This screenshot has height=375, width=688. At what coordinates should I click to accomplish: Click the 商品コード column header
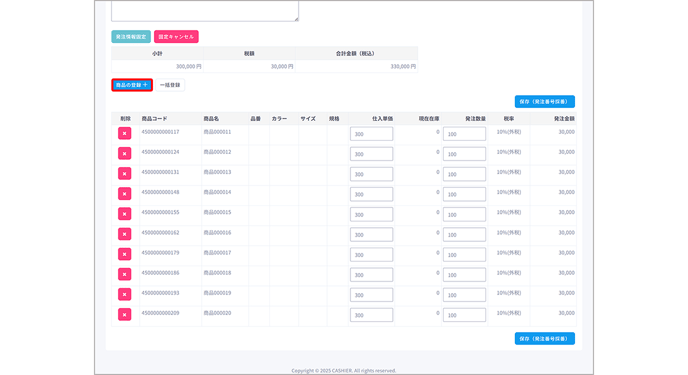[x=154, y=119]
